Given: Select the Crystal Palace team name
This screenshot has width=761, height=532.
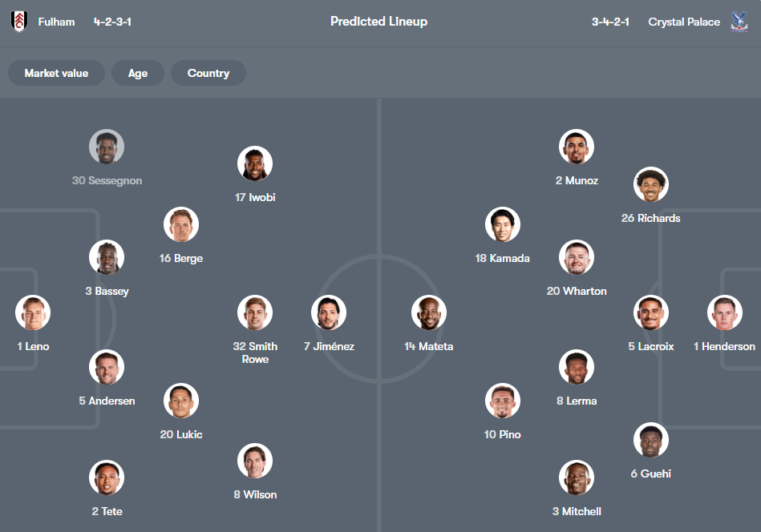Looking at the screenshot, I should pyautogui.click(x=683, y=22).
